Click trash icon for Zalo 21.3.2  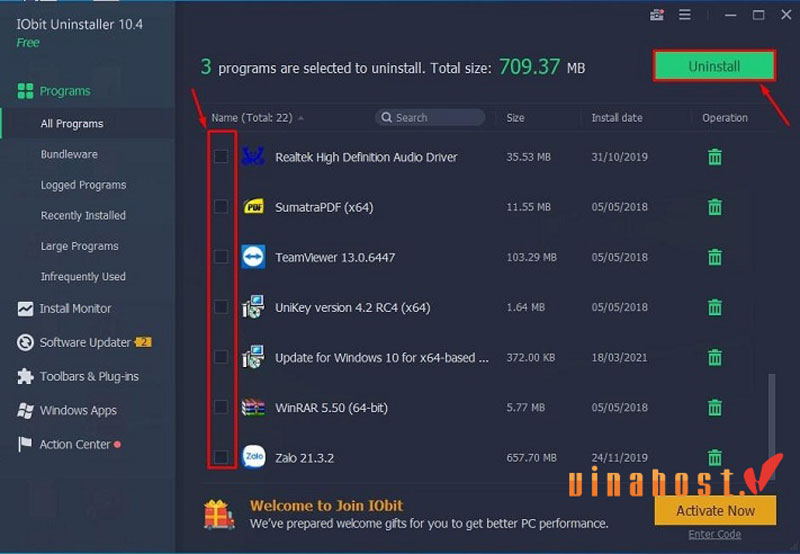click(715, 457)
